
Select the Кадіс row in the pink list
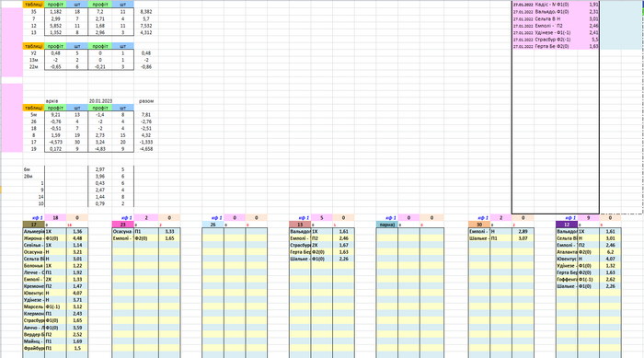556,5
